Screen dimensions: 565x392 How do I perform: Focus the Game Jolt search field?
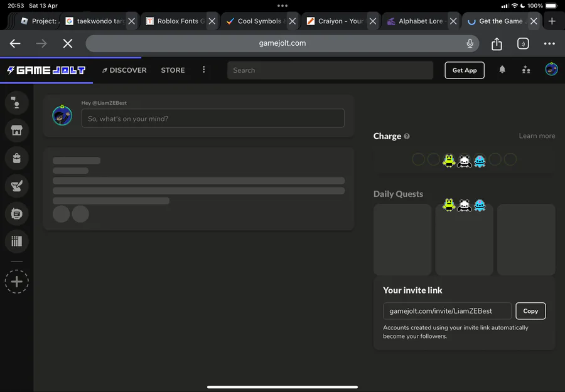[x=330, y=70]
